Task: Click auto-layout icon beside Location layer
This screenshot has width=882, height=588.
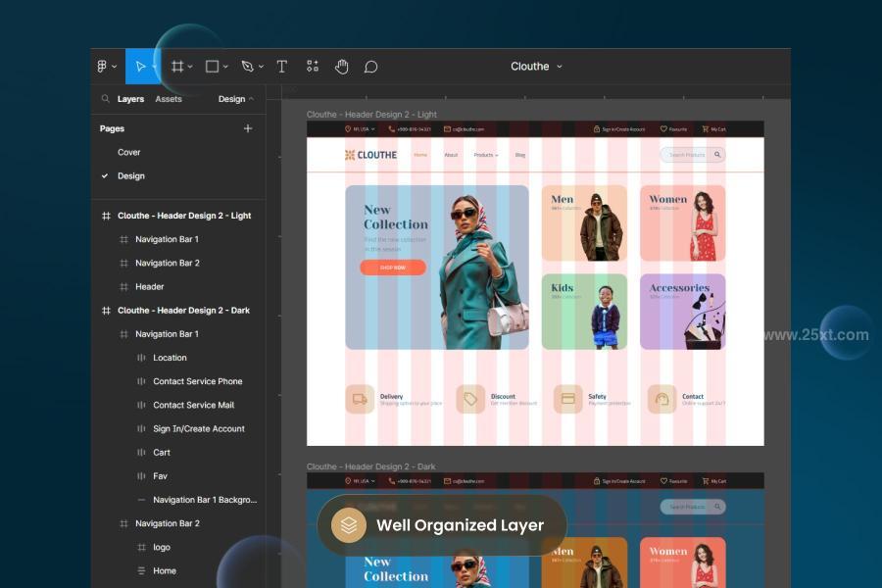Action: (141, 358)
